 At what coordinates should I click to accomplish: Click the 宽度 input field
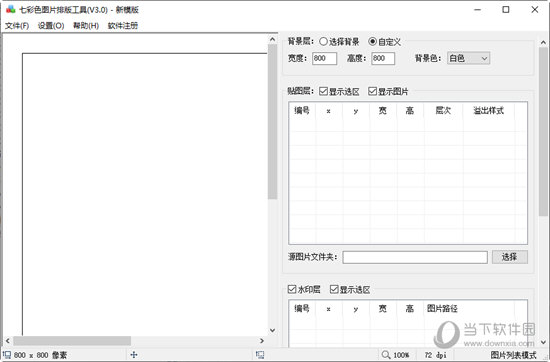coord(324,58)
